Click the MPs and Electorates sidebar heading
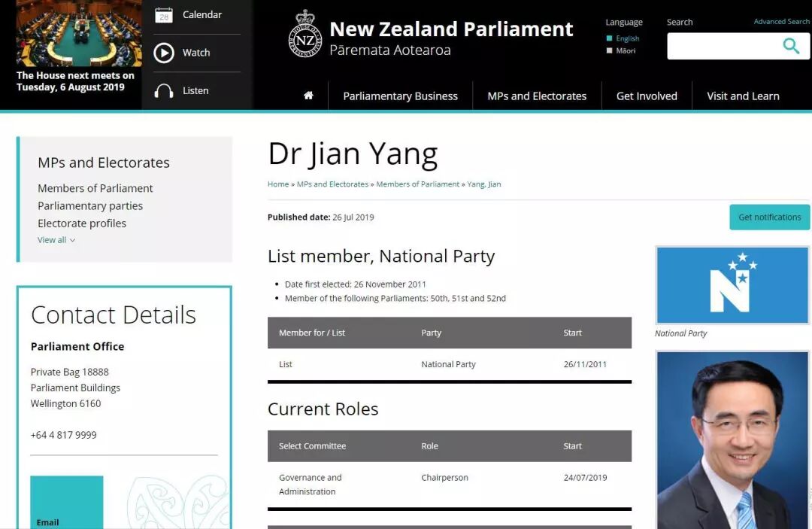The width and height of the screenshot is (812, 529). [x=104, y=163]
